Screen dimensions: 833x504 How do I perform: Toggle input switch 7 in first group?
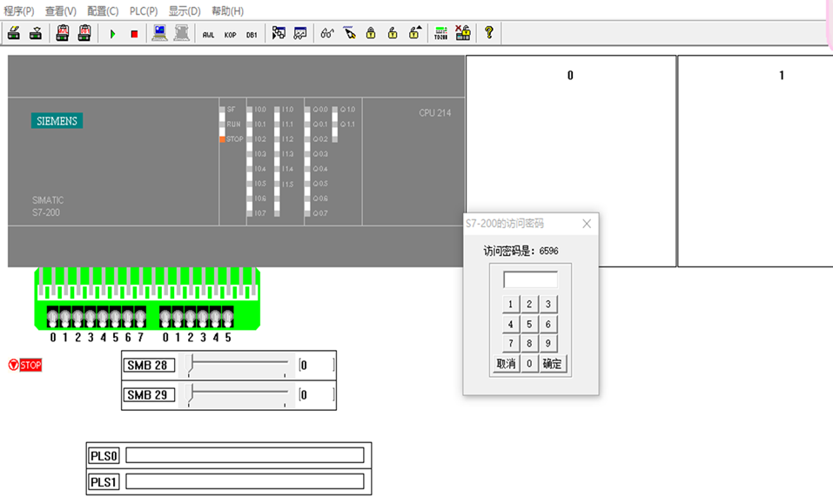tap(140, 317)
